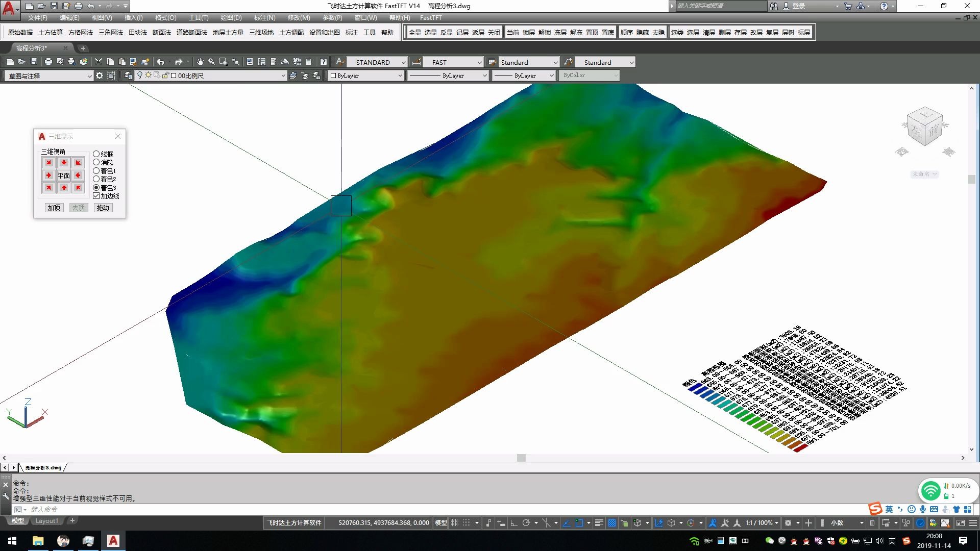Click the Plot print icon in toolbar
Viewport: 980px width, 551px height.
(x=48, y=62)
